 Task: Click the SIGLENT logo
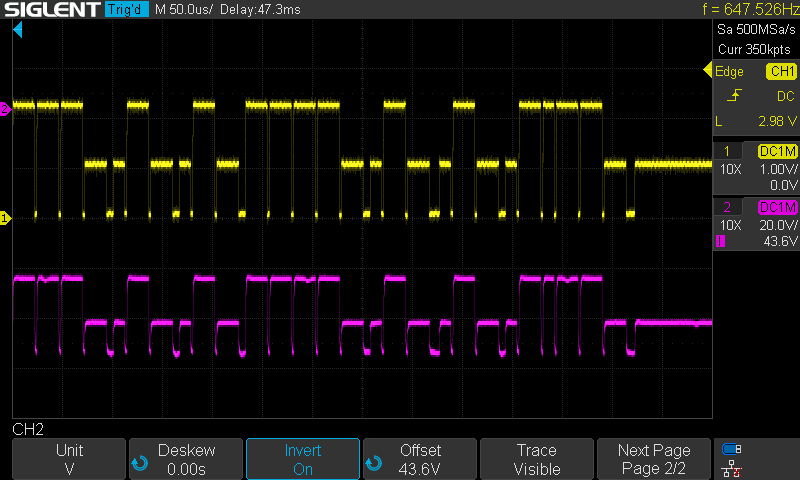click(52, 9)
